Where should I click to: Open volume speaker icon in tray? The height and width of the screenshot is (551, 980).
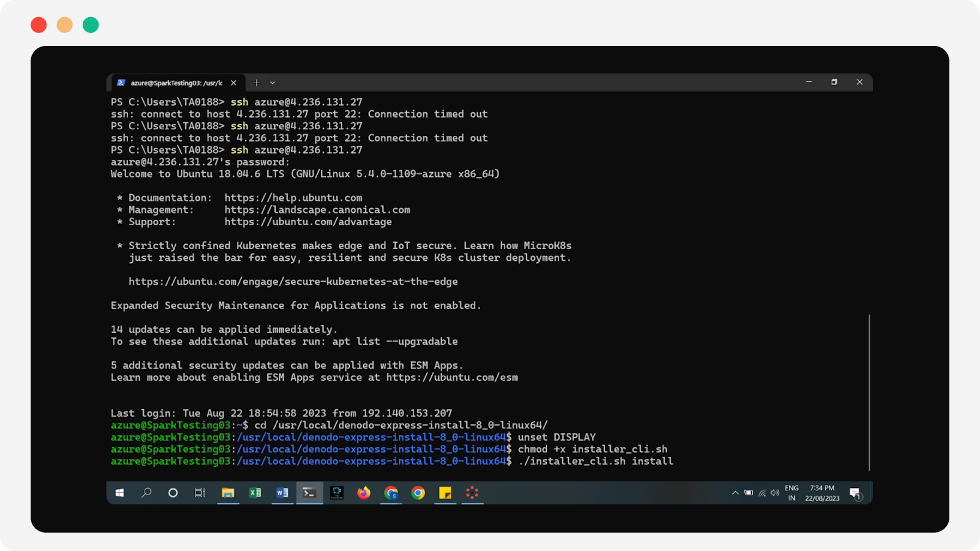775,493
